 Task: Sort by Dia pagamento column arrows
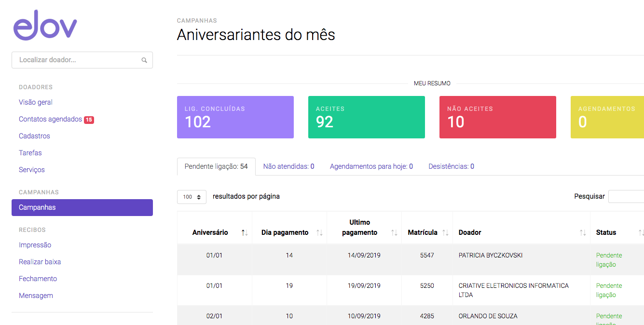coord(319,233)
